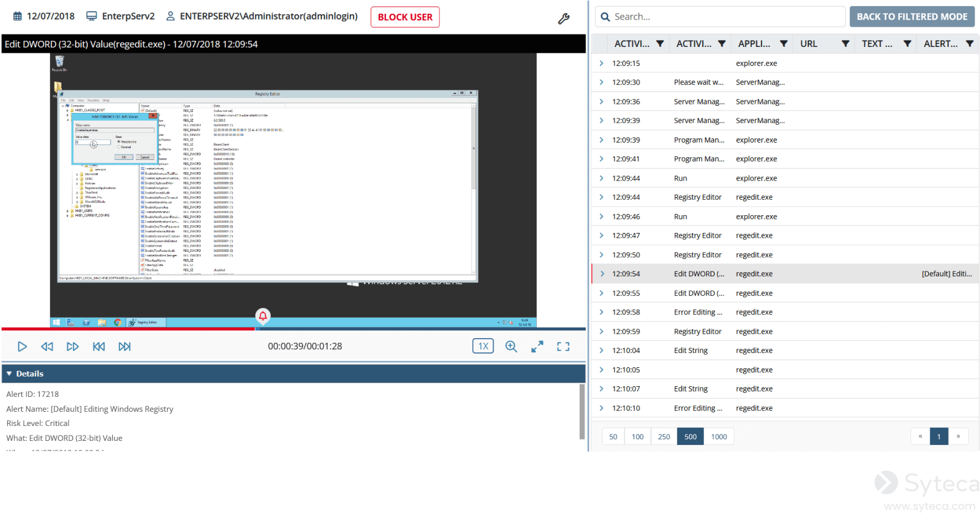Click the alert bell marker on timeline
Viewport: 980px width, 530px height.
tap(263, 316)
